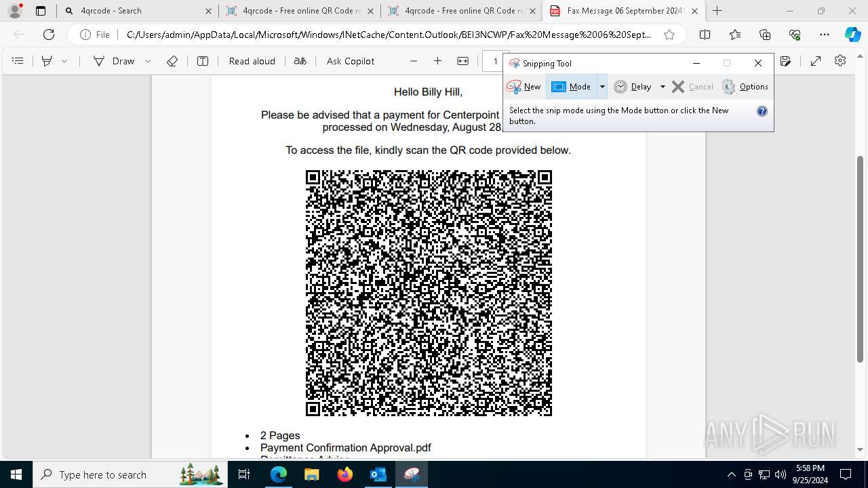Toggle the PDF table of contents
This screenshot has height=488, width=868.
(x=18, y=61)
